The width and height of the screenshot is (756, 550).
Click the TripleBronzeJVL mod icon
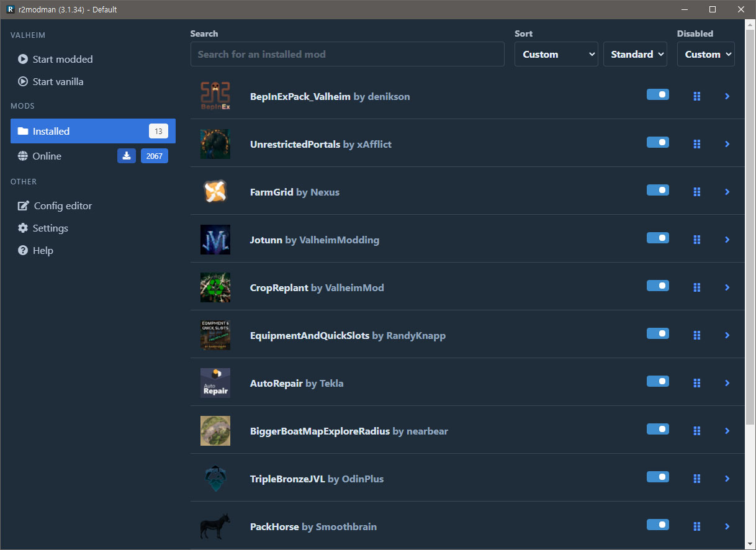point(215,479)
